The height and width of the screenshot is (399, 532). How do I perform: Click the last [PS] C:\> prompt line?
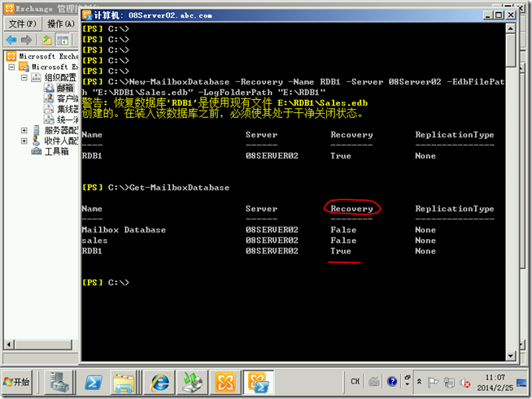(106, 282)
